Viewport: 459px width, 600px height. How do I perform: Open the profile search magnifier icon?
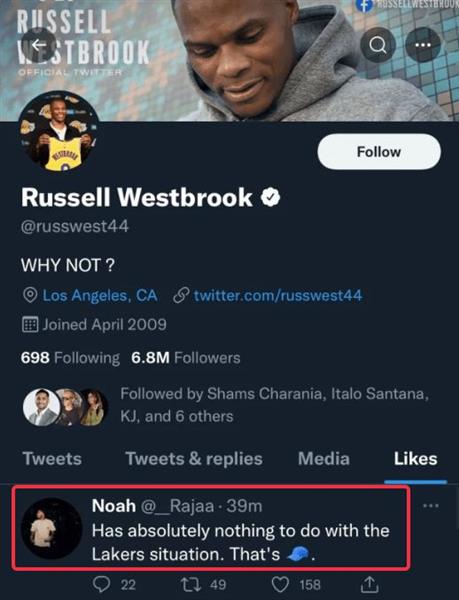pos(378,45)
